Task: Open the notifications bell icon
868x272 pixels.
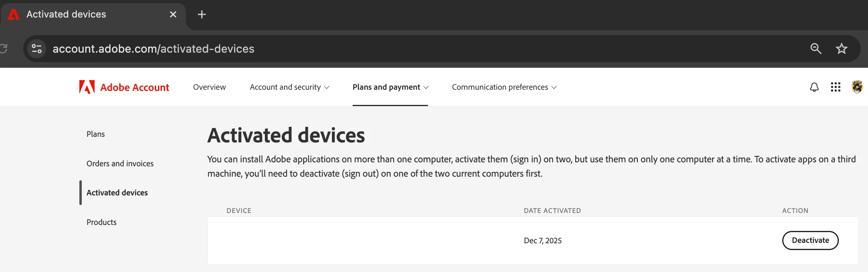Action: pyautogui.click(x=814, y=87)
